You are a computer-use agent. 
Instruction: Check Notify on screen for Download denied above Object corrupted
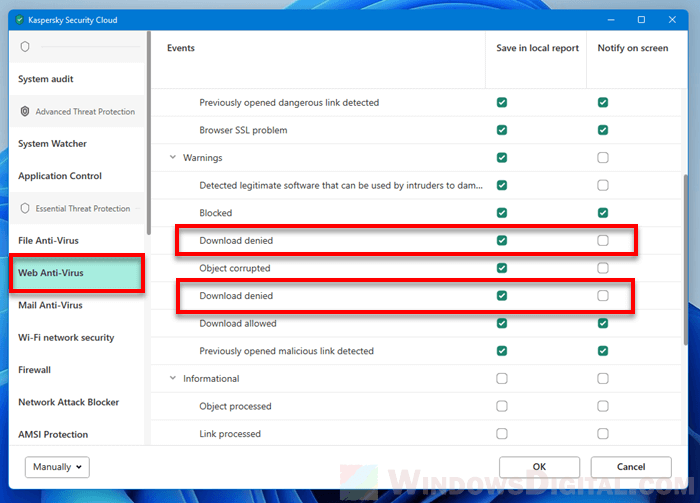[x=603, y=241]
